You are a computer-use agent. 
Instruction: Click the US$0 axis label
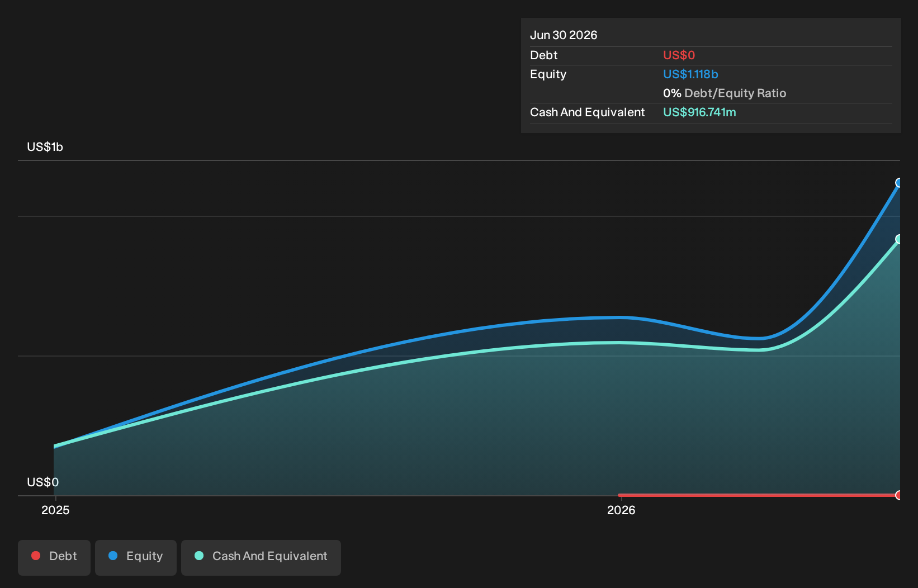(43, 482)
